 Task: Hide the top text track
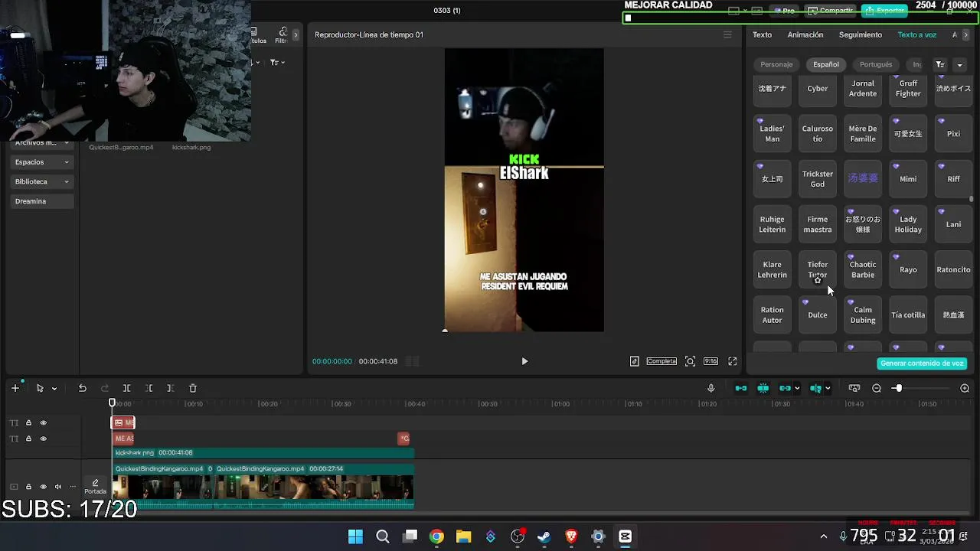point(43,422)
